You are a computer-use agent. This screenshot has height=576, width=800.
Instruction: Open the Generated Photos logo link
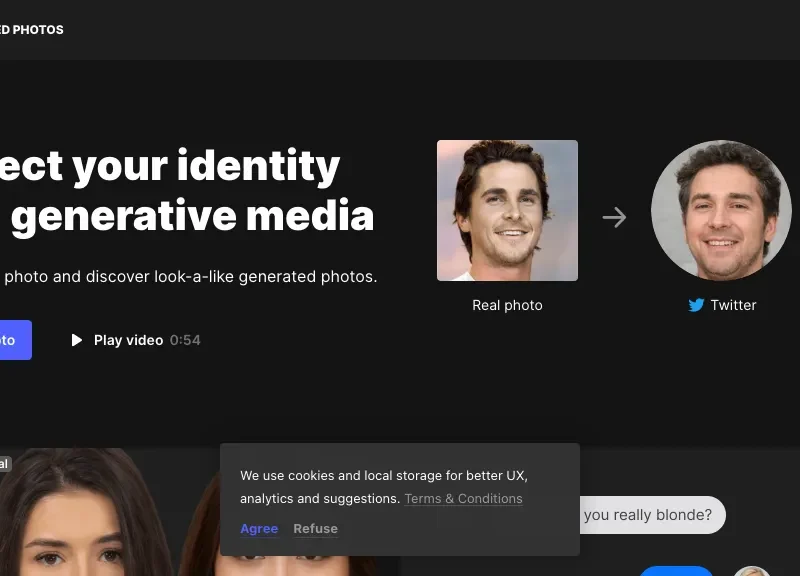pyautogui.click(x=32, y=30)
